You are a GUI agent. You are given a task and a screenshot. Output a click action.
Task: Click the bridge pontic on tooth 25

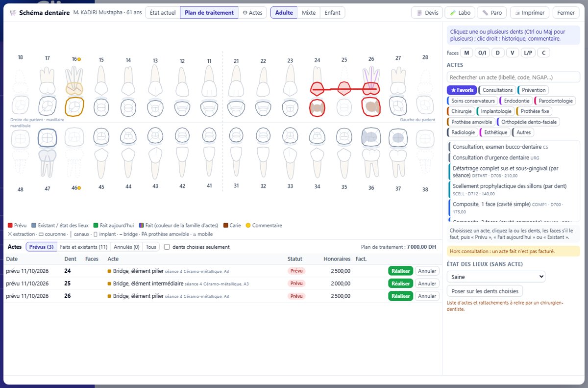(x=344, y=88)
